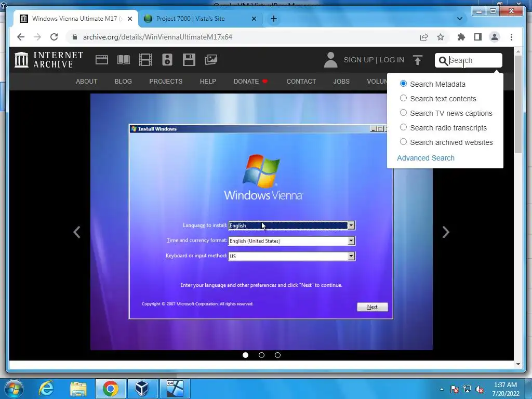Go back with browser back arrow
The width and height of the screenshot is (532, 399).
click(21, 37)
